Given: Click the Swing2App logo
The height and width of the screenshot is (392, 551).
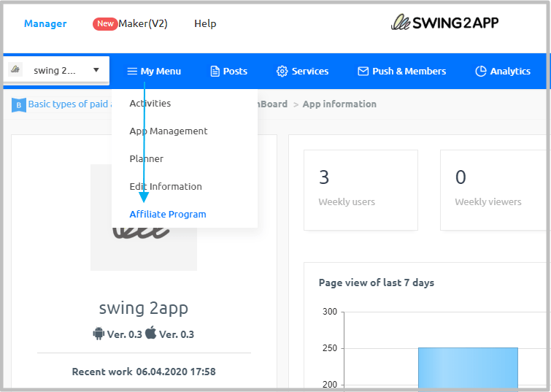Looking at the screenshot, I should click(444, 23).
